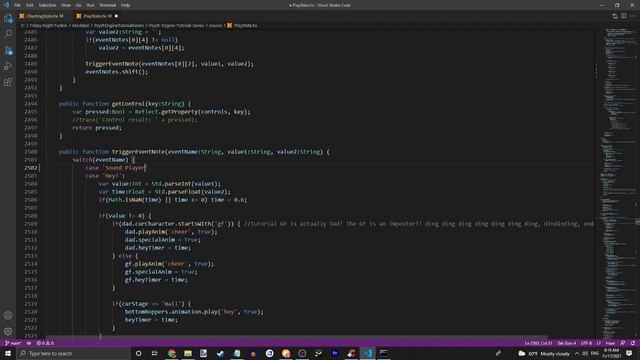The height and width of the screenshot is (360, 640).
Task: Click the Modded breadcrumb segment
Action: [x=80, y=25]
